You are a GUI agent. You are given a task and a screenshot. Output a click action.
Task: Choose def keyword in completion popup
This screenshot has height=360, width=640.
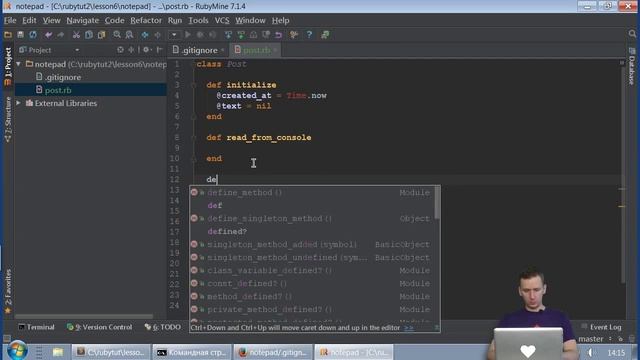coord(312,206)
